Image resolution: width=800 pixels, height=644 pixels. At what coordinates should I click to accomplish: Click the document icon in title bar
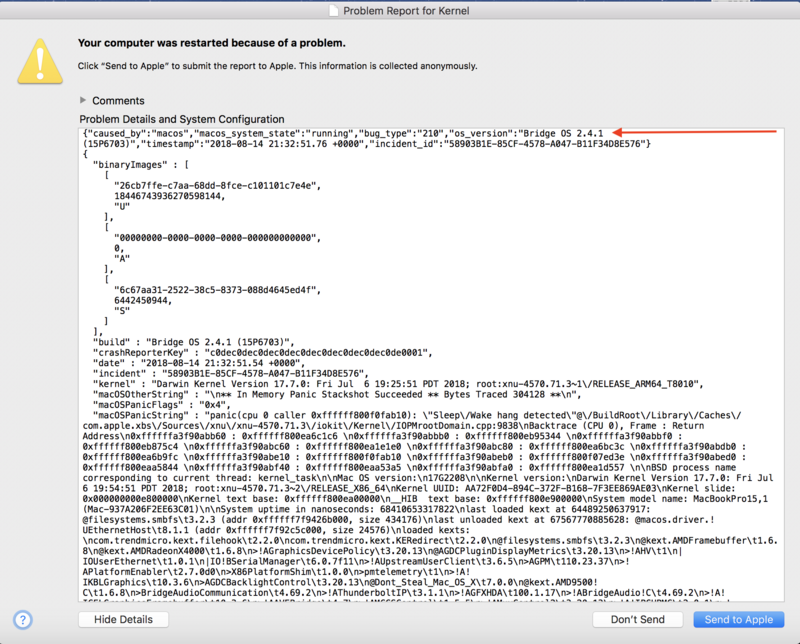pyautogui.click(x=334, y=11)
